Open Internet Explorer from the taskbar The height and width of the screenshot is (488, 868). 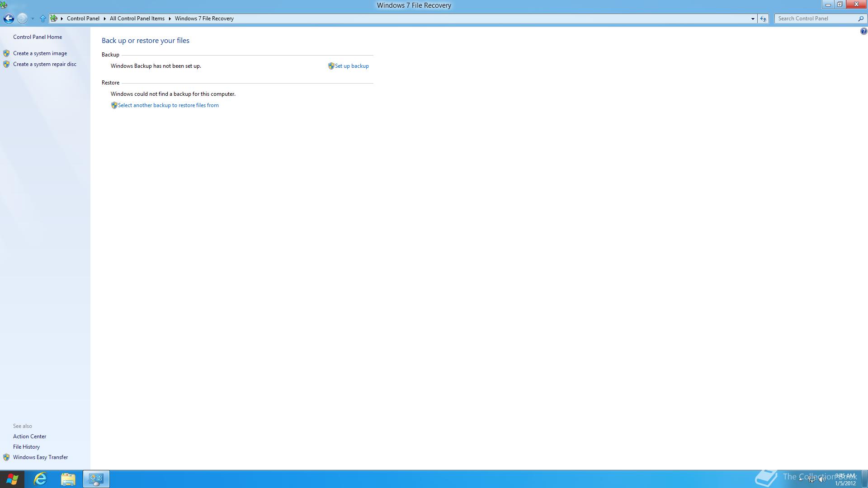40,479
